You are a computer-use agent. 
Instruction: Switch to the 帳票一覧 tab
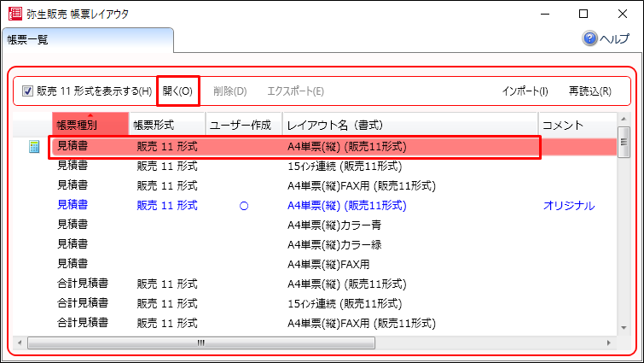[88, 40]
